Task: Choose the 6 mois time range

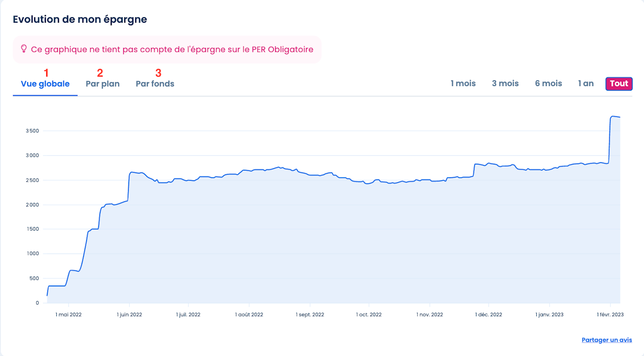Action: (548, 84)
